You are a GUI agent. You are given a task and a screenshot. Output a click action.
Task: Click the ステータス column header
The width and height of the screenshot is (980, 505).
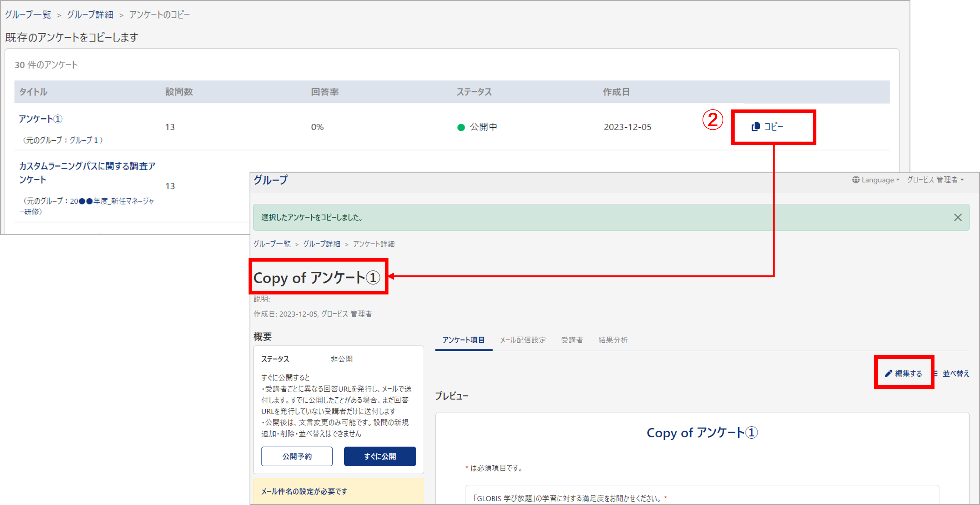[474, 92]
